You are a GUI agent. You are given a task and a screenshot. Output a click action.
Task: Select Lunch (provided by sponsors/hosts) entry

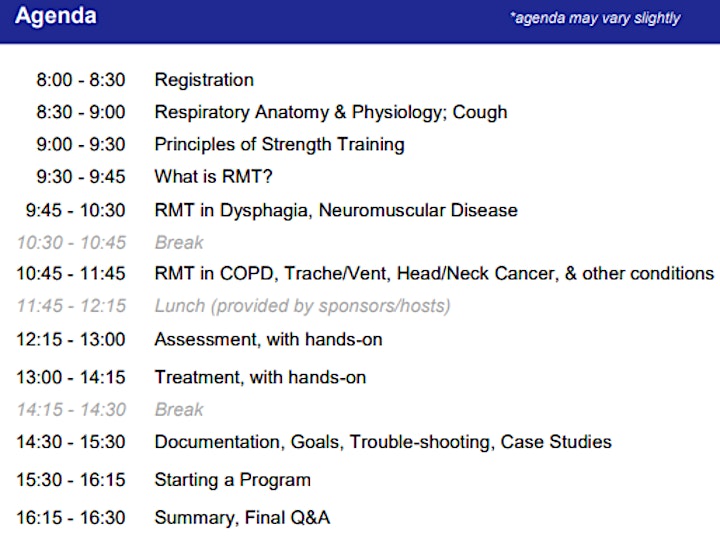pyautogui.click(x=302, y=306)
